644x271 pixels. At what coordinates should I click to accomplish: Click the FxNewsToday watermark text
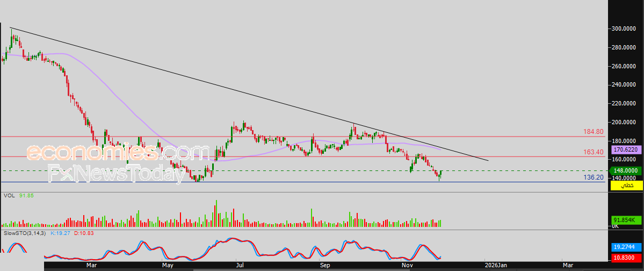[x=113, y=174]
